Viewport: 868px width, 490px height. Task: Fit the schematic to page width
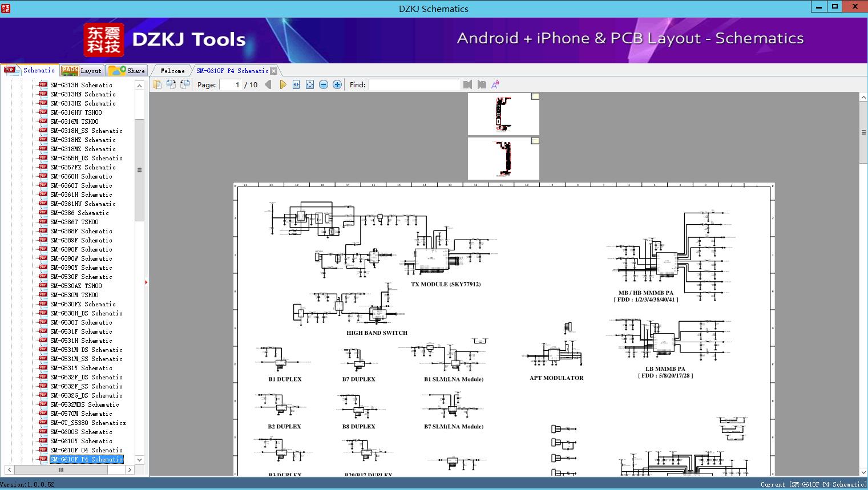[x=296, y=84]
